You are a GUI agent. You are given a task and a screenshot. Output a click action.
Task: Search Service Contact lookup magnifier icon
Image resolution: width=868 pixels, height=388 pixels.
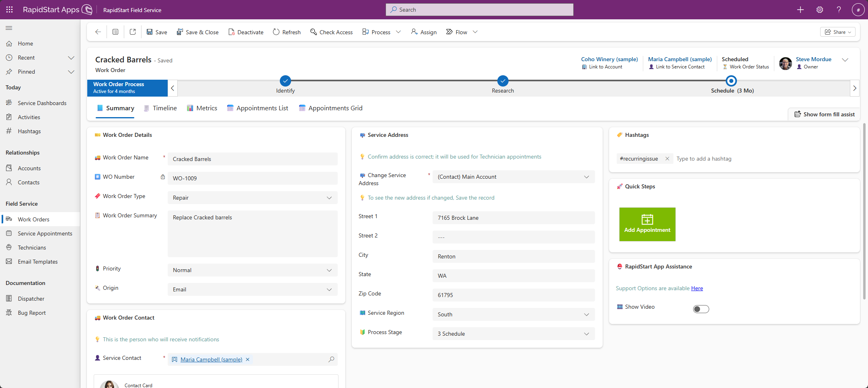[x=331, y=359]
